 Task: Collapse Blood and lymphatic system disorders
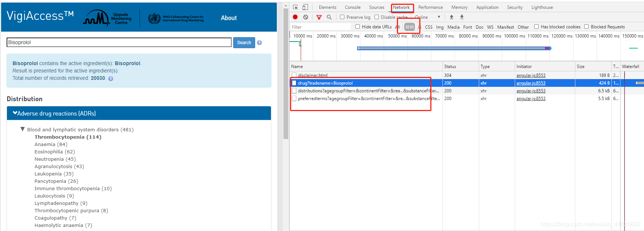pyautogui.click(x=23, y=129)
